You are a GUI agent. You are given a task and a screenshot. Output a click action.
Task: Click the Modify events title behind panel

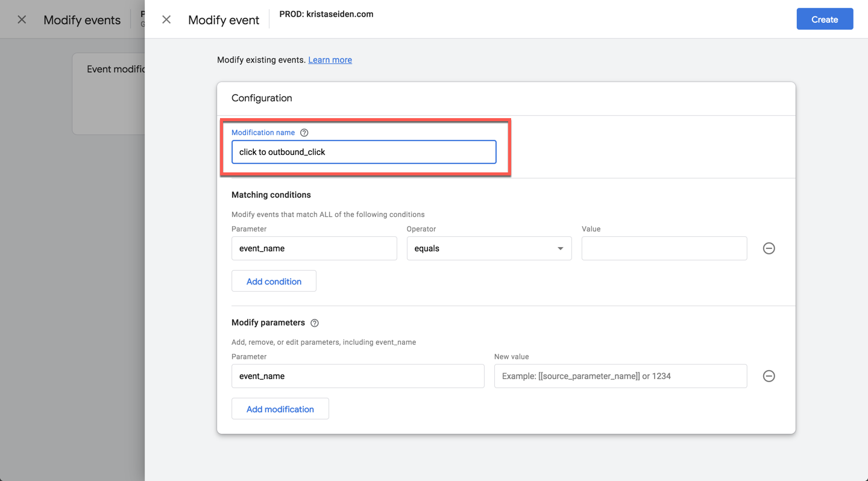(x=82, y=20)
